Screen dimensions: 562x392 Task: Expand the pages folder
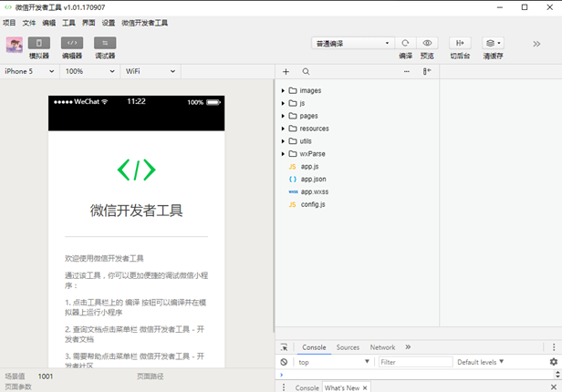283,116
